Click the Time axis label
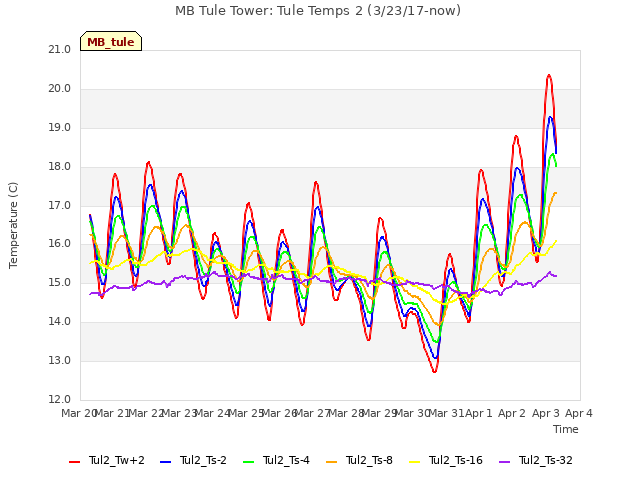Screen dimensions: 640x480 coord(566,429)
